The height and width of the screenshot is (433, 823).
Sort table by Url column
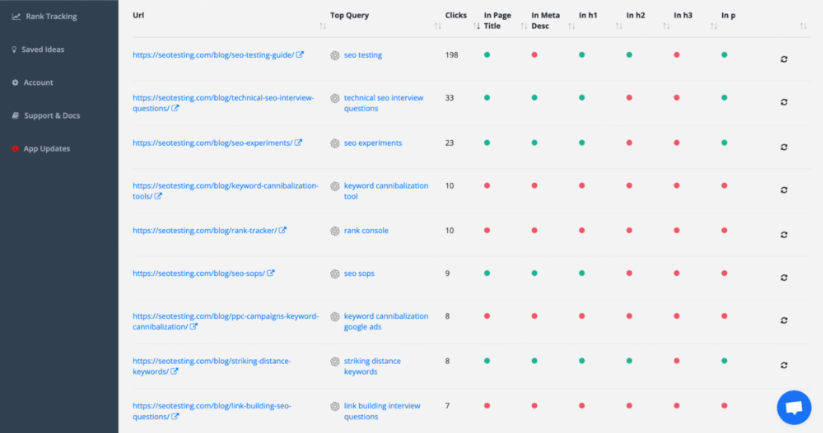(x=323, y=26)
